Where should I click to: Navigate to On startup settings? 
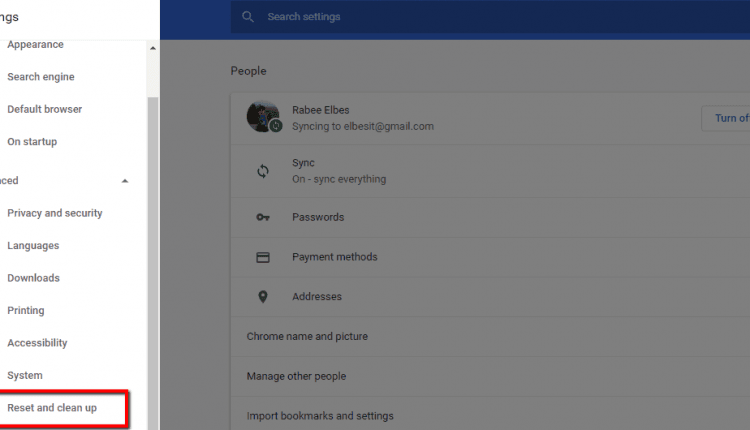(x=32, y=142)
